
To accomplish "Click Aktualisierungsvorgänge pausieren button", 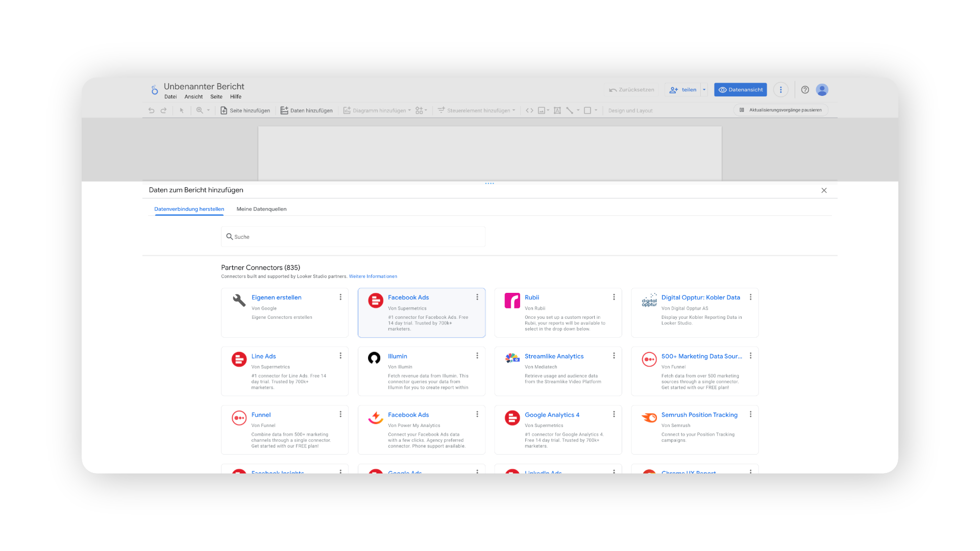I will (x=780, y=110).
